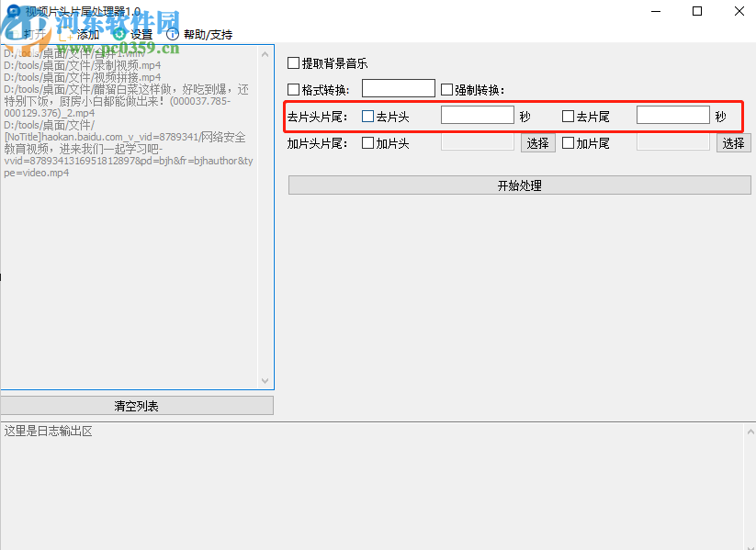Select the 录制视频.mp4 file entry
Image resolution: width=756 pixels, height=550 pixels.
point(83,65)
